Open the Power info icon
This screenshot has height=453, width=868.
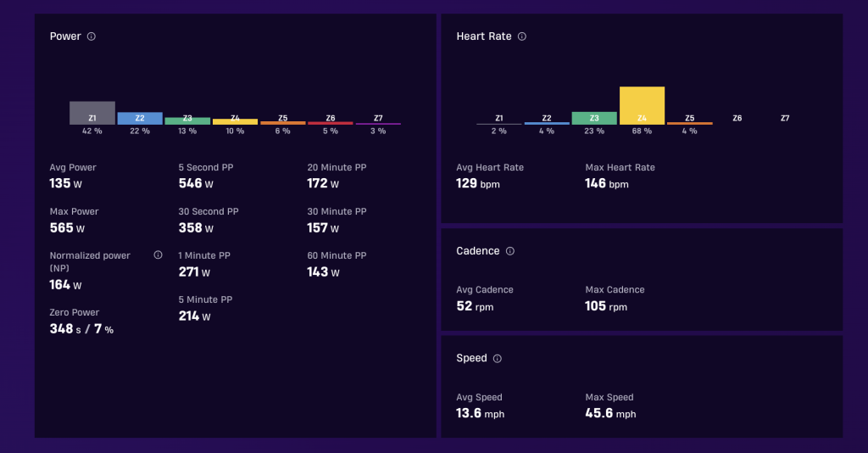tap(92, 36)
